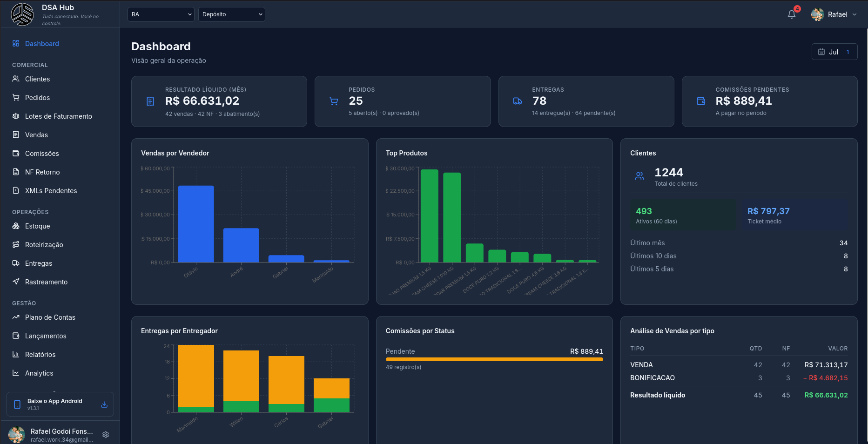868x444 pixels.
Task: Open settings with the gear icon
Action: (x=106, y=435)
